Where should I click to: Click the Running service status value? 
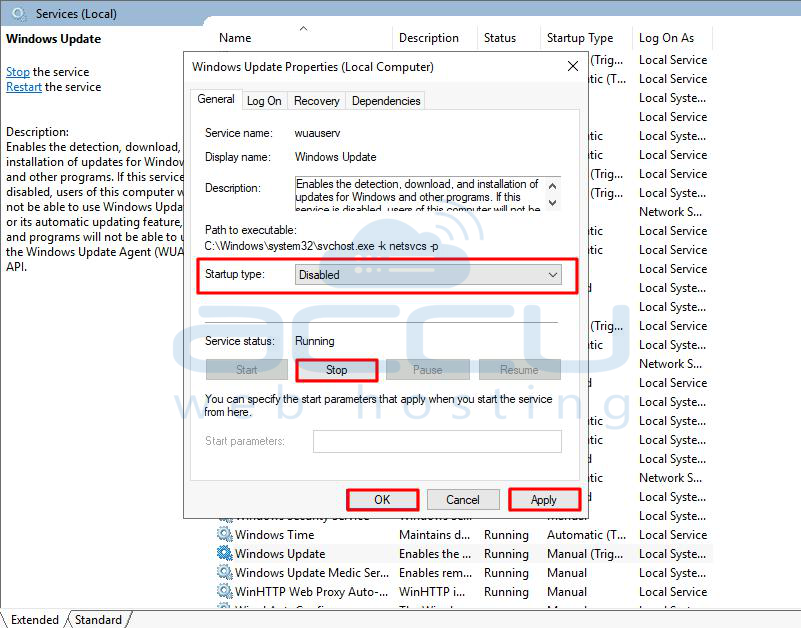click(x=315, y=341)
